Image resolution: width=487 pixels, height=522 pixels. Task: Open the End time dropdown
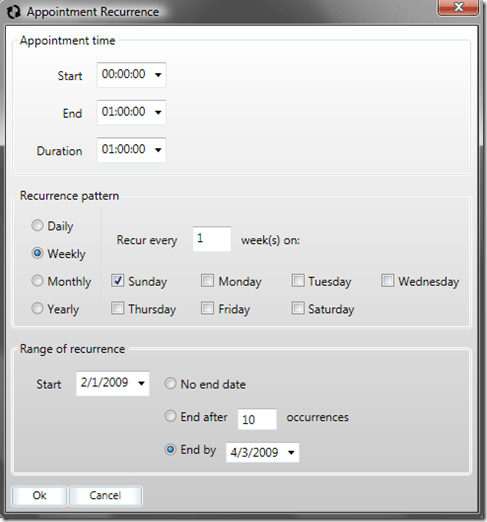158,113
